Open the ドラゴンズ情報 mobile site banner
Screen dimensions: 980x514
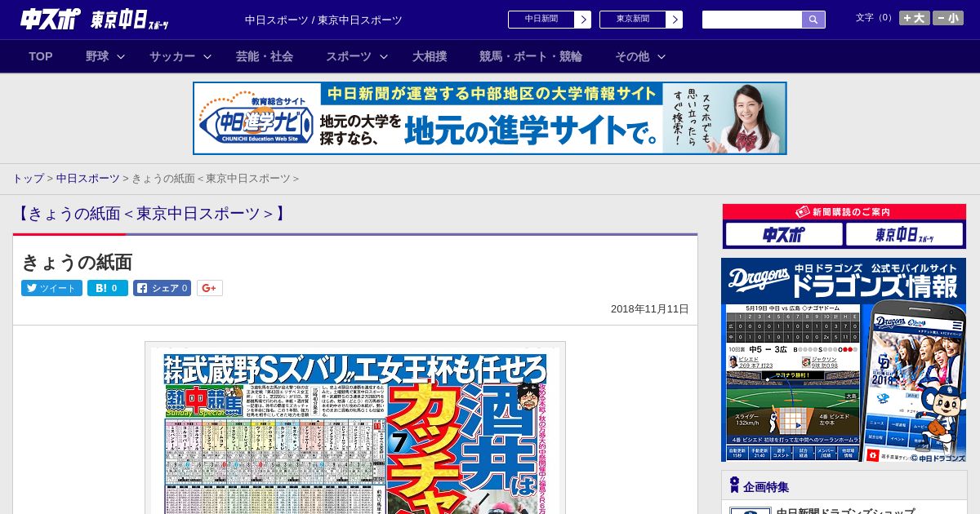[x=844, y=360]
